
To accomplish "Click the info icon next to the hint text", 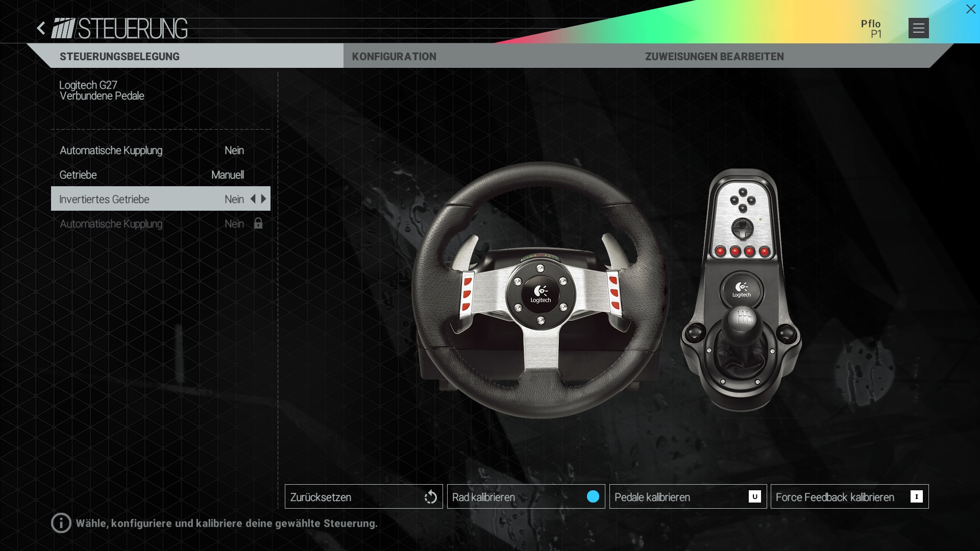I will coord(61,523).
